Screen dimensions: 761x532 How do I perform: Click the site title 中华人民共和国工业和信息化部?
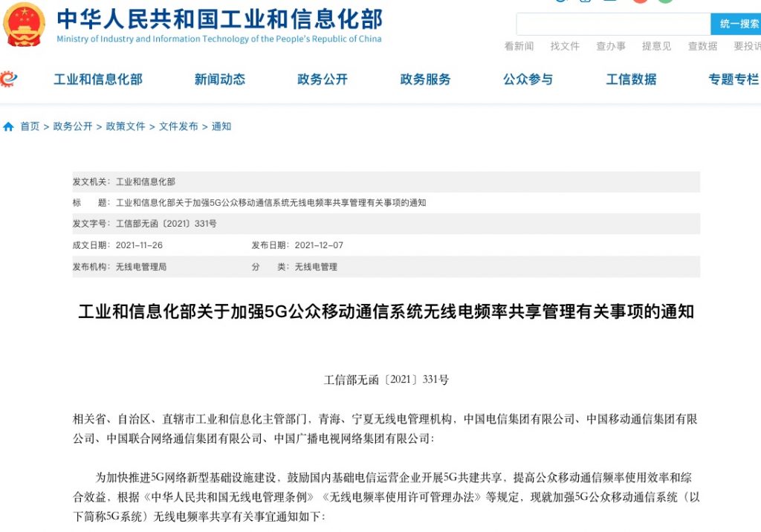coord(220,19)
